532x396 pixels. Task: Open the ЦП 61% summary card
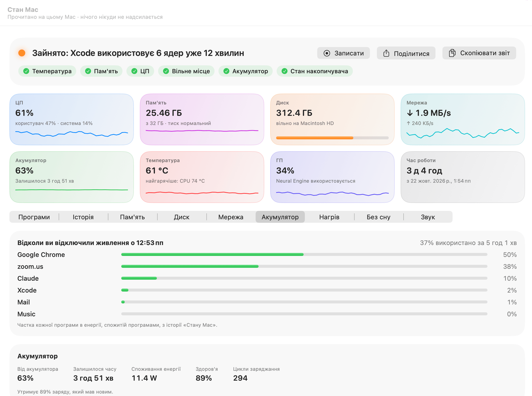pos(72,119)
